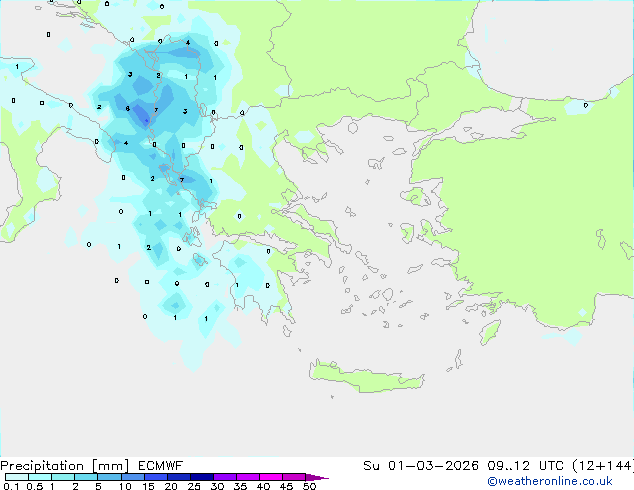Viewport: 634px width, 490px height.
Task: Click the legend label "40"
Action: (264, 486)
